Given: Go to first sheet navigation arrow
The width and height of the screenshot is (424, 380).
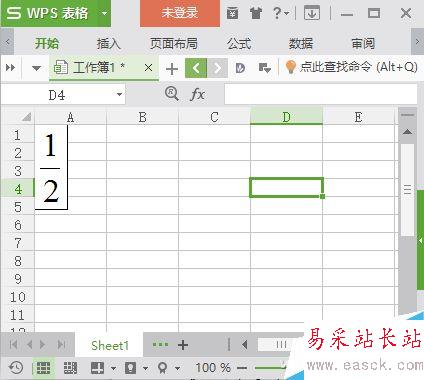Looking at the screenshot, I should pos(13,344).
